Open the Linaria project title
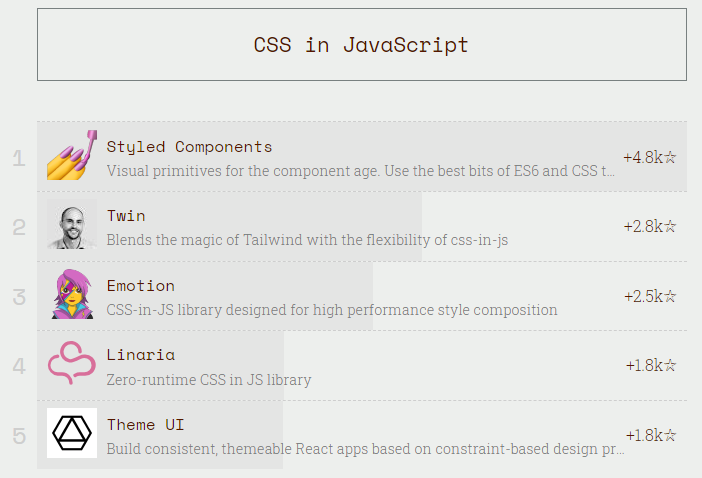The height and width of the screenshot is (478, 702). (x=141, y=355)
